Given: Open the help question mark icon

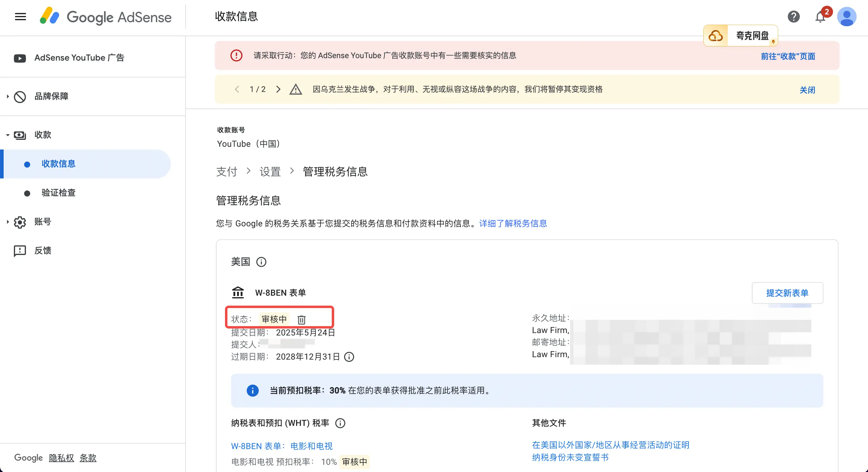Looking at the screenshot, I should (x=794, y=17).
